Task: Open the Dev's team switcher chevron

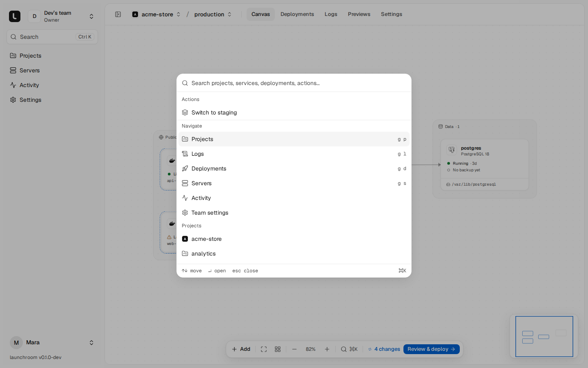Action: click(91, 16)
